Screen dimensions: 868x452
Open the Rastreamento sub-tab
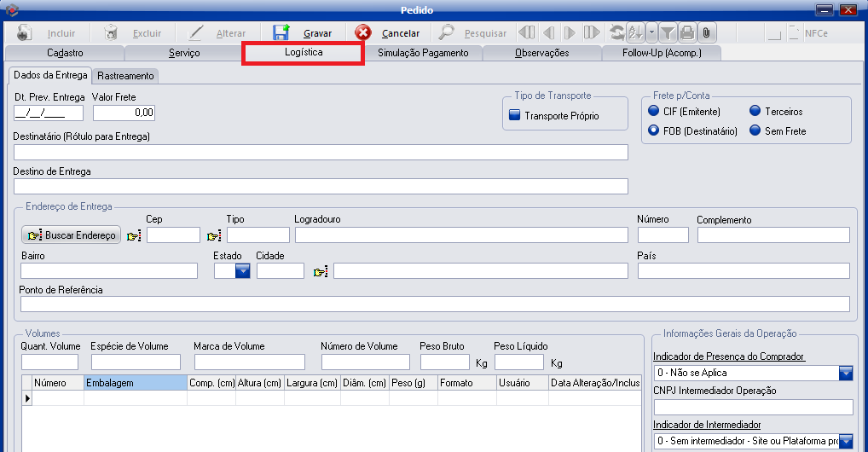[125, 76]
